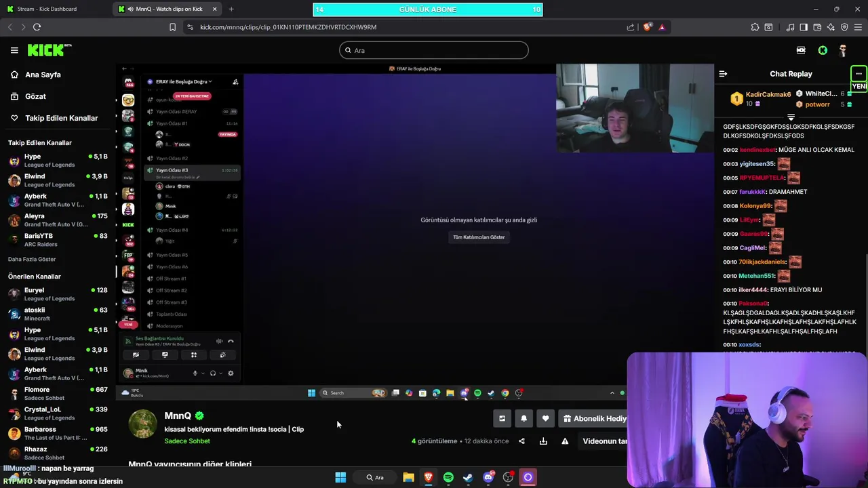Download the clip
This screenshot has width=868, height=488.
coord(543,441)
